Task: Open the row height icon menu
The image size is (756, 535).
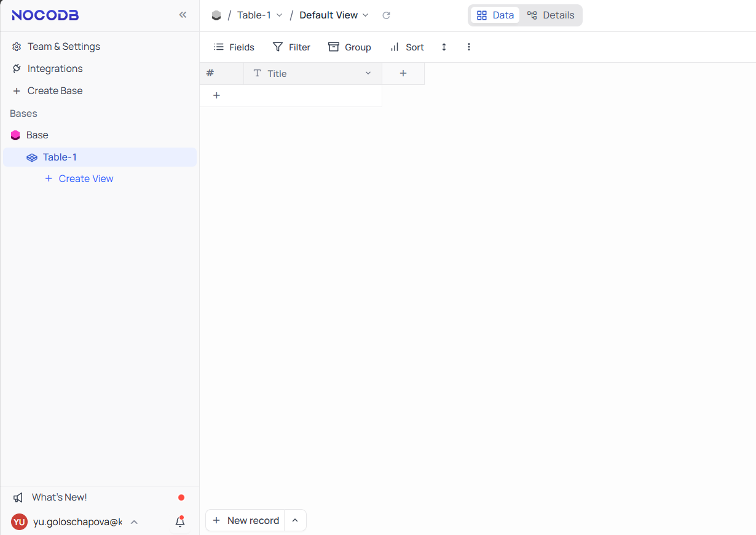Action: click(x=444, y=47)
